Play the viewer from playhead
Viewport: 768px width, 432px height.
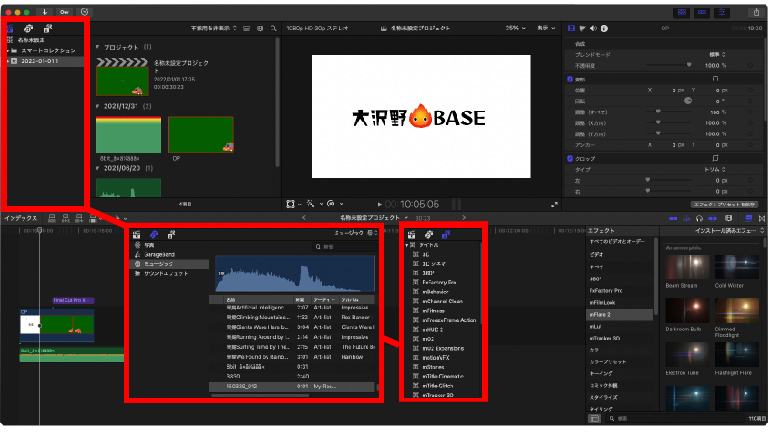pos(379,204)
